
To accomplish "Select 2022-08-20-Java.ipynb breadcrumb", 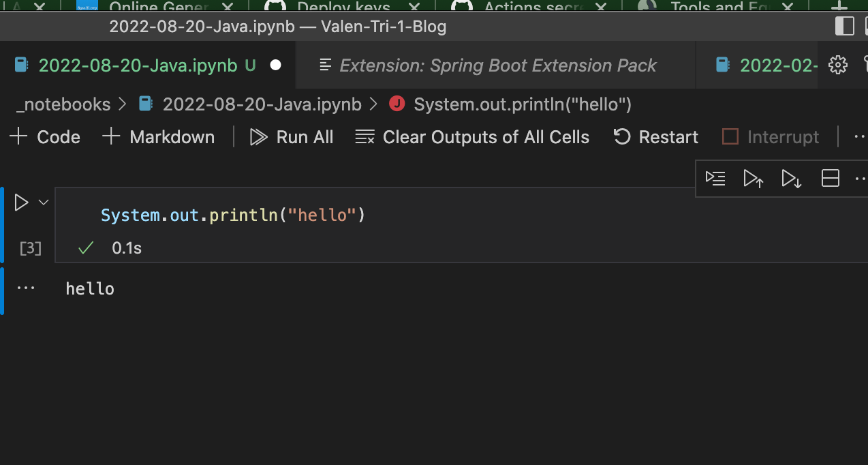I will click(x=249, y=104).
